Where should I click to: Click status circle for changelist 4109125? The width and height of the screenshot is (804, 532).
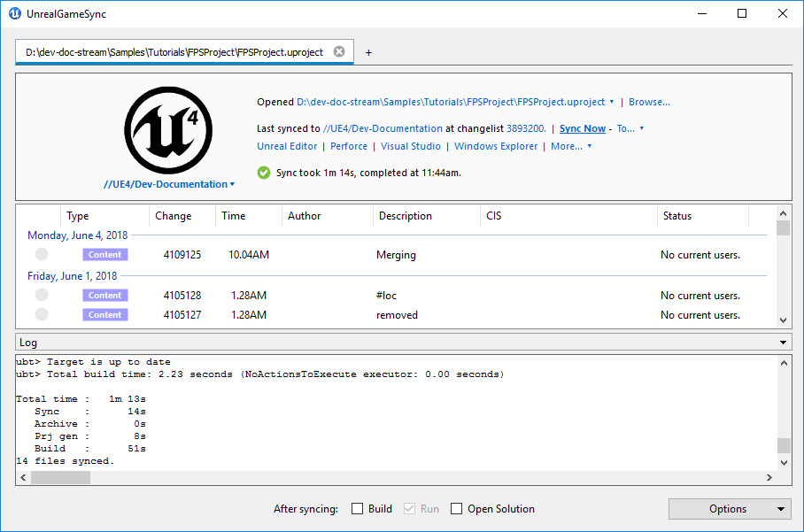(x=42, y=255)
